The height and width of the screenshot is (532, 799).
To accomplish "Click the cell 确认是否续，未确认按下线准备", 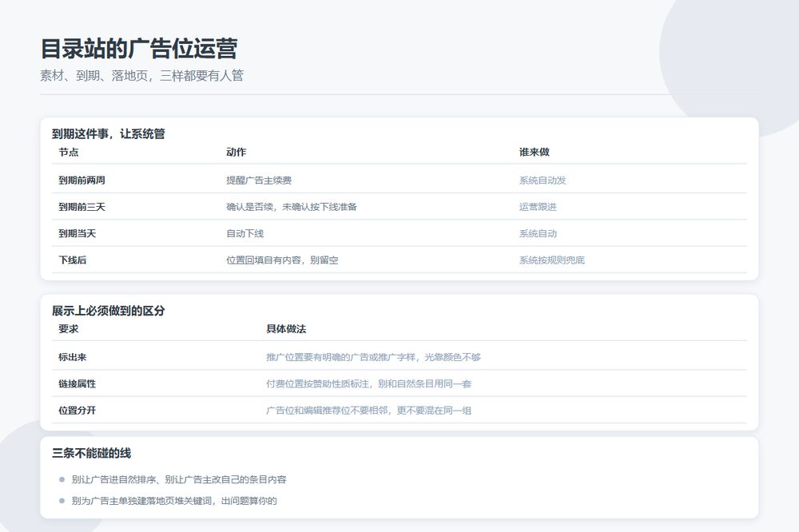I will [x=292, y=206].
